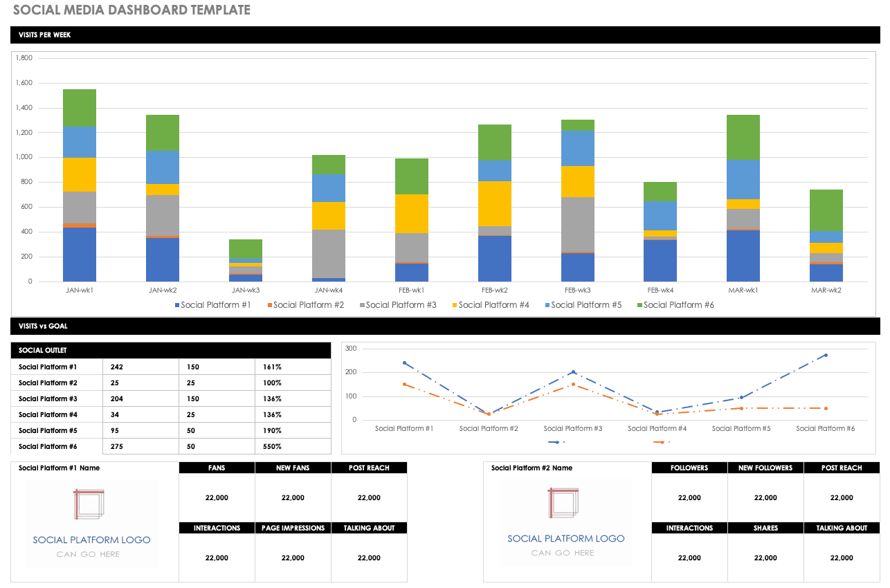The image size is (890, 588).
Task: Click the blue dash-dot line legend marker
Action: click(556, 441)
